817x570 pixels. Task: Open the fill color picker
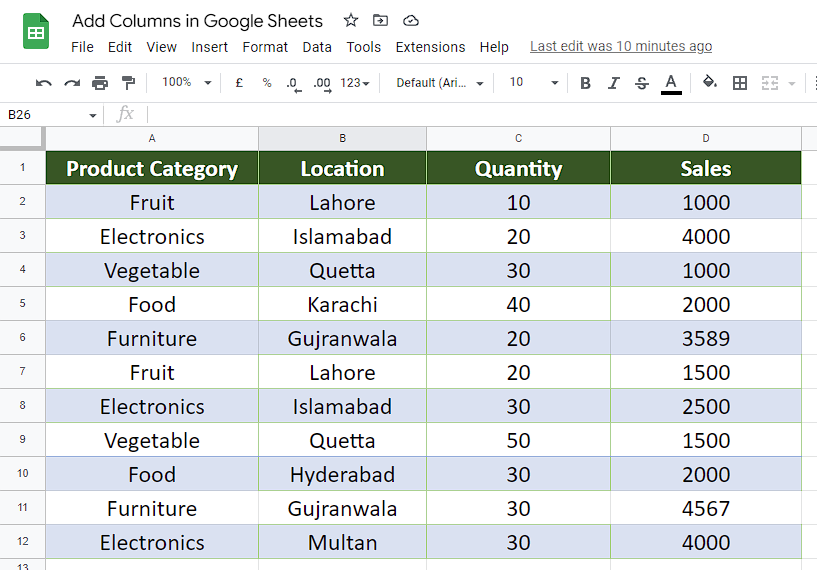(710, 82)
